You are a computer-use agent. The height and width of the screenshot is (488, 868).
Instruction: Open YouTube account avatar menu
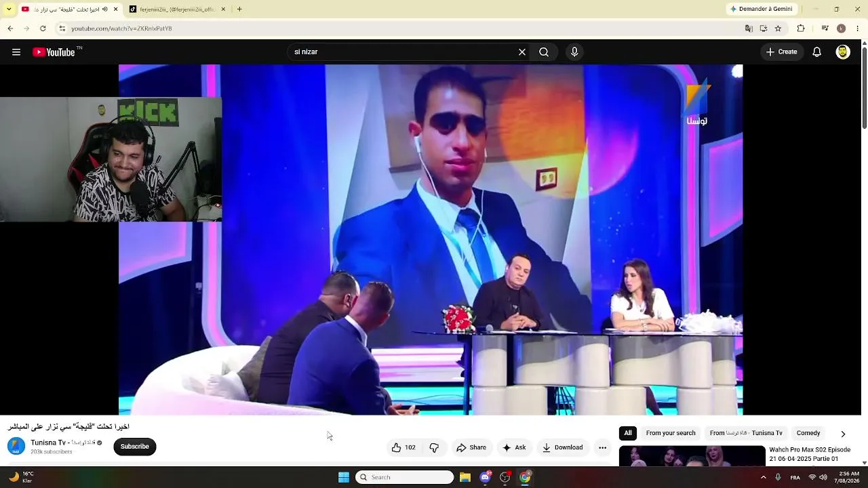(x=843, y=52)
